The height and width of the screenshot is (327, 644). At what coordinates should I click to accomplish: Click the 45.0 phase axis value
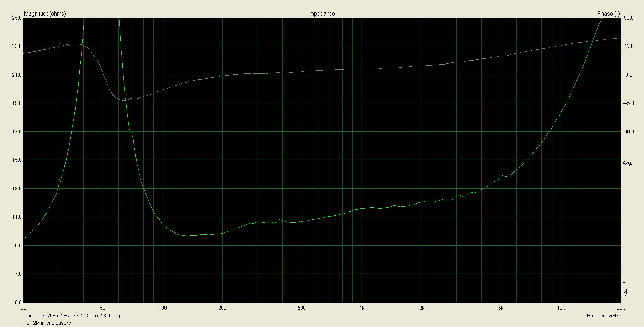629,46
